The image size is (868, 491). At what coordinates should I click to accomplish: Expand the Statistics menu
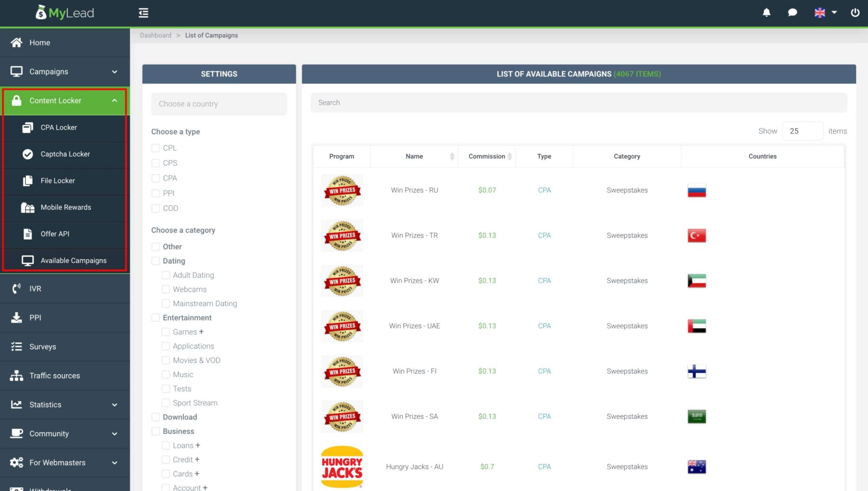45,404
